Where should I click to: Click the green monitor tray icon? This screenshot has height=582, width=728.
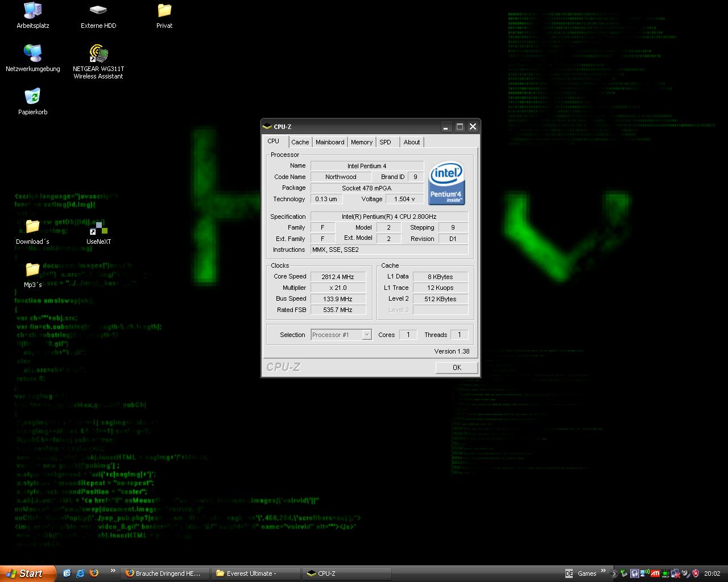click(665, 573)
